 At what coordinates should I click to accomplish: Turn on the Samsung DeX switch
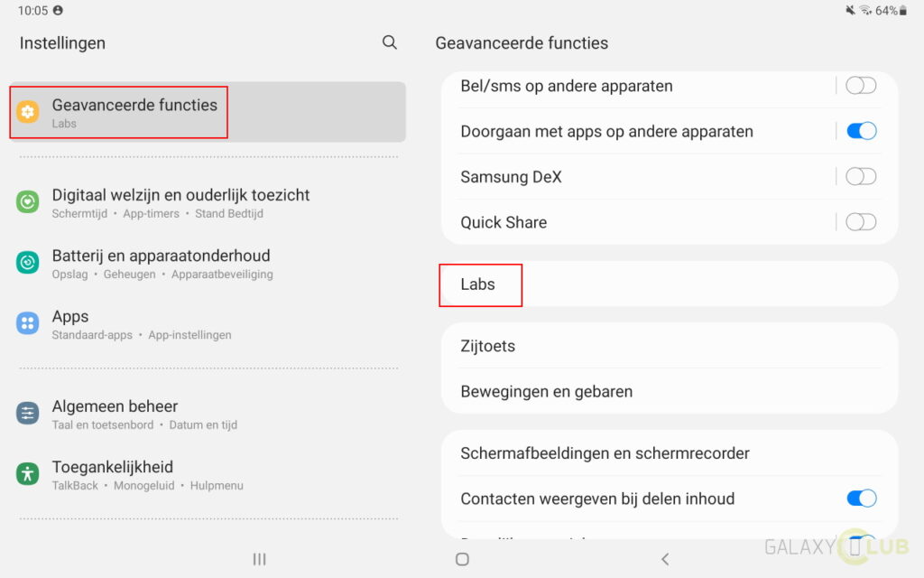click(861, 176)
